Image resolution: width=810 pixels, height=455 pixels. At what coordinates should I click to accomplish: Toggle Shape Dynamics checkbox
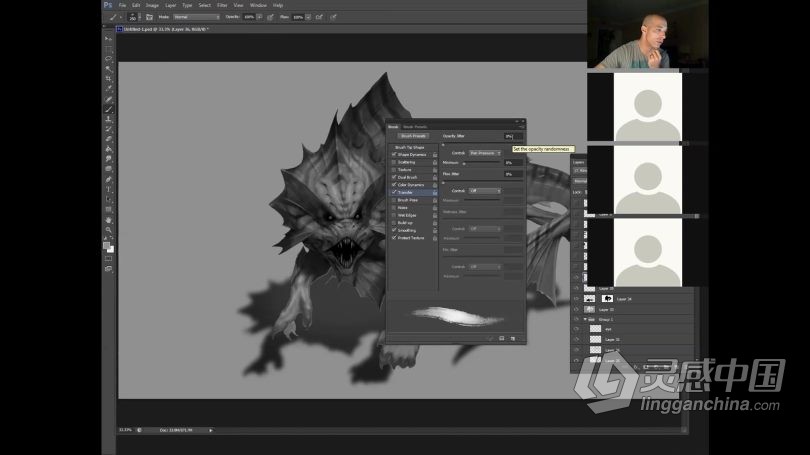tap(394, 154)
